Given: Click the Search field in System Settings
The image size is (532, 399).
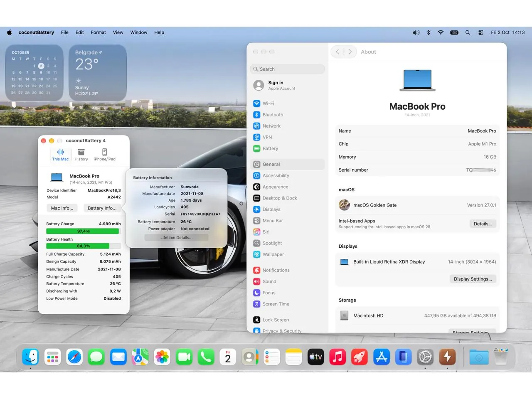Looking at the screenshot, I should click(x=288, y=69).
